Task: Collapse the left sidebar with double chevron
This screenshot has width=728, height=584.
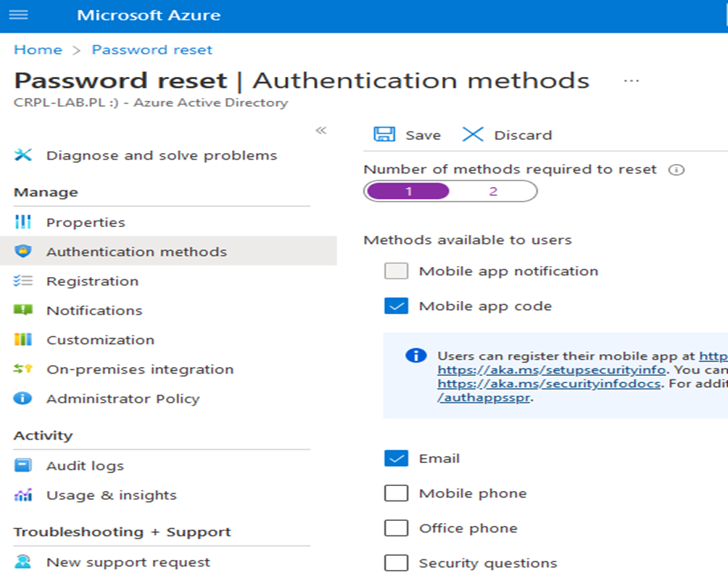Action: point(320,131)
